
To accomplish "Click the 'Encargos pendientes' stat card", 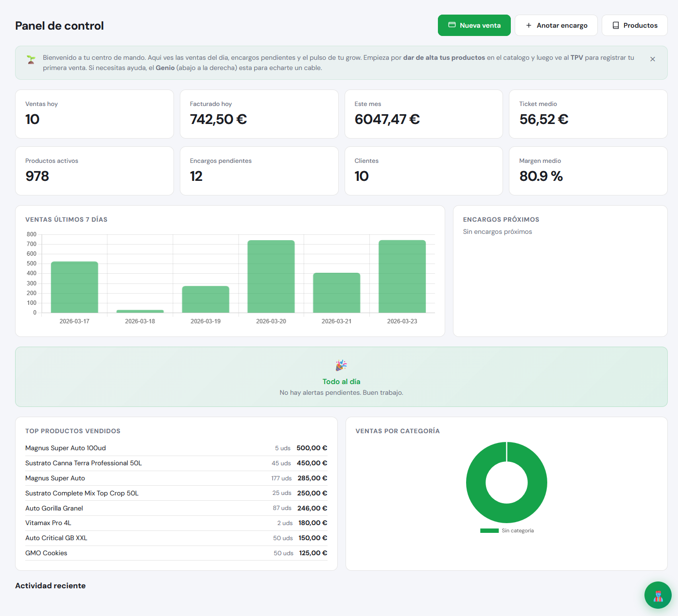I will [x=259, y=171].
